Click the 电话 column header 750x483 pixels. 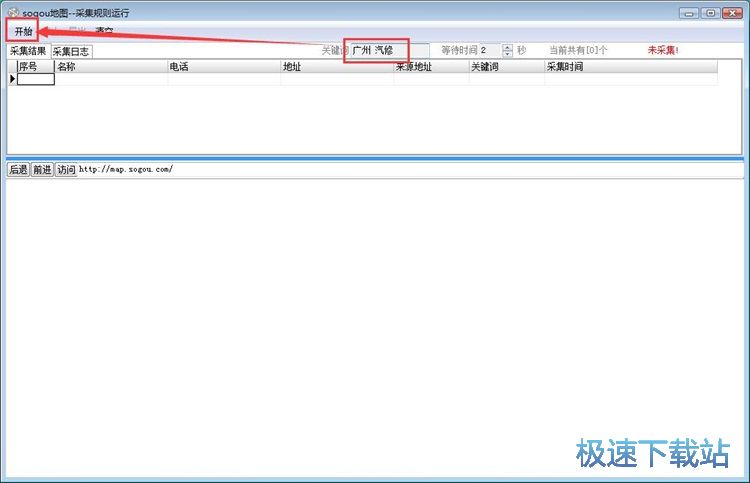tap(224, 66)
